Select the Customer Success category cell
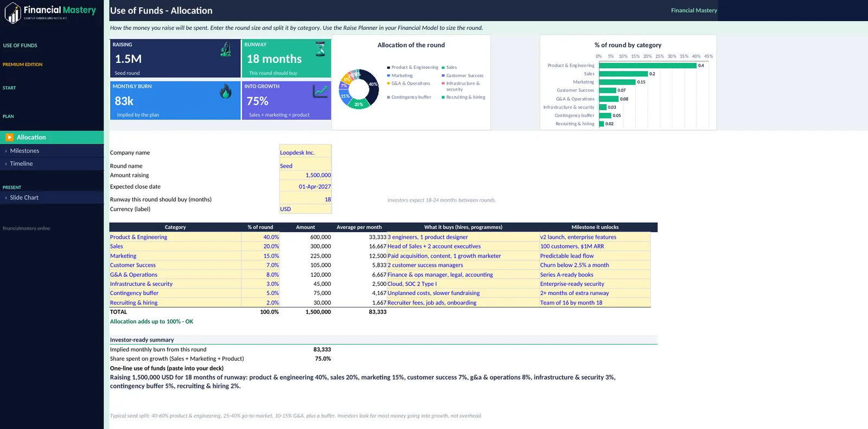The height and width of the screenshot is (429, 868). [175, 265]
